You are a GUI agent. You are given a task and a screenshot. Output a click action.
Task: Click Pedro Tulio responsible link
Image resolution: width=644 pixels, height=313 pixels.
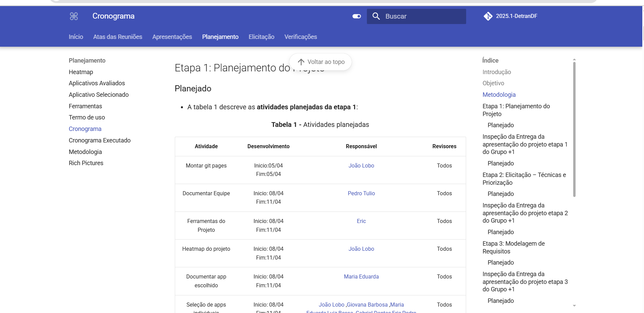361,194
